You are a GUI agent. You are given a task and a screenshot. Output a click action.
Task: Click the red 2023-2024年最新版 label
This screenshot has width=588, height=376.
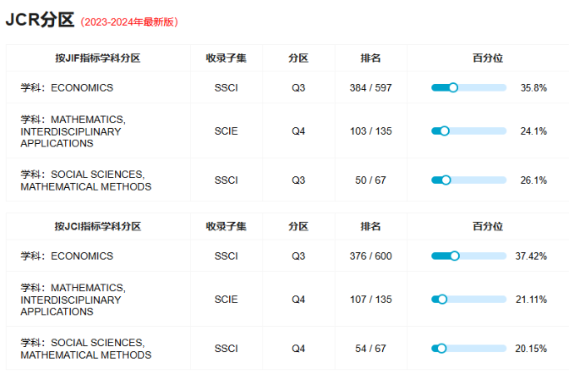click(129, 22)
